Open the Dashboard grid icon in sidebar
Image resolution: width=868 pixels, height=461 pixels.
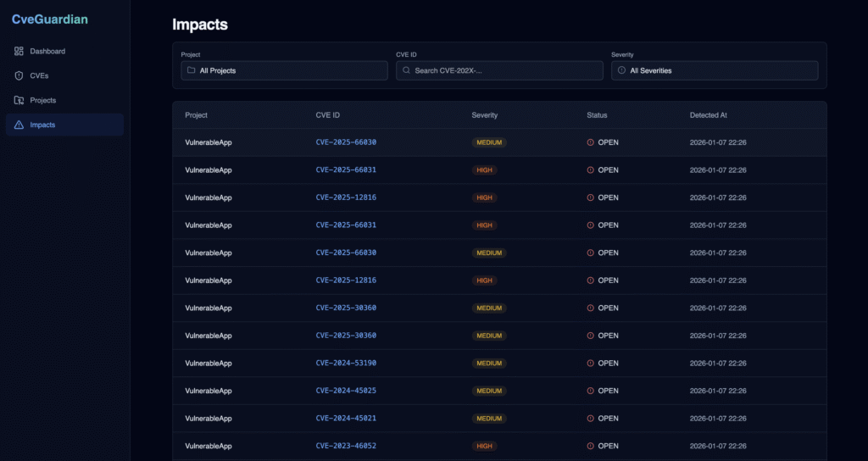pyautogui.click(x=19, y=51)
